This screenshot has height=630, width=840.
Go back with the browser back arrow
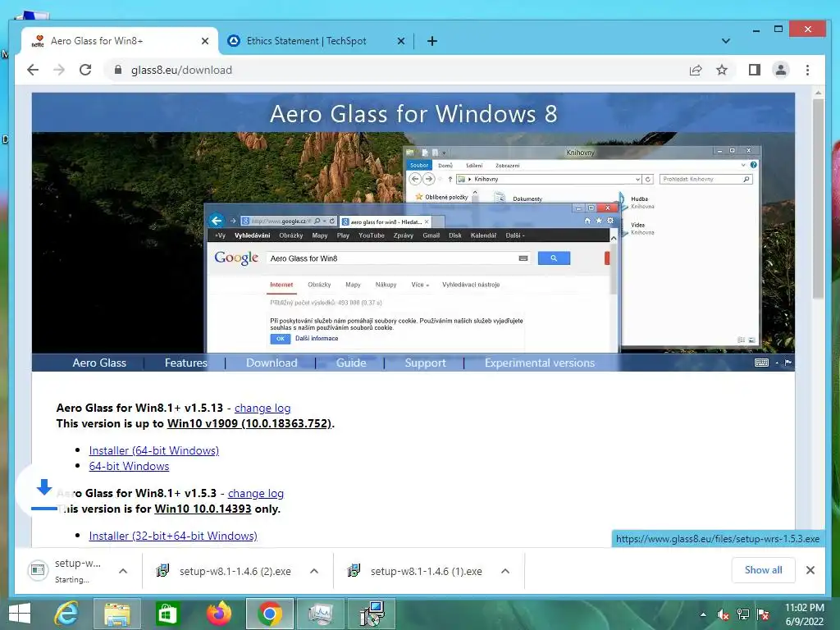click(x=33, y=70)
